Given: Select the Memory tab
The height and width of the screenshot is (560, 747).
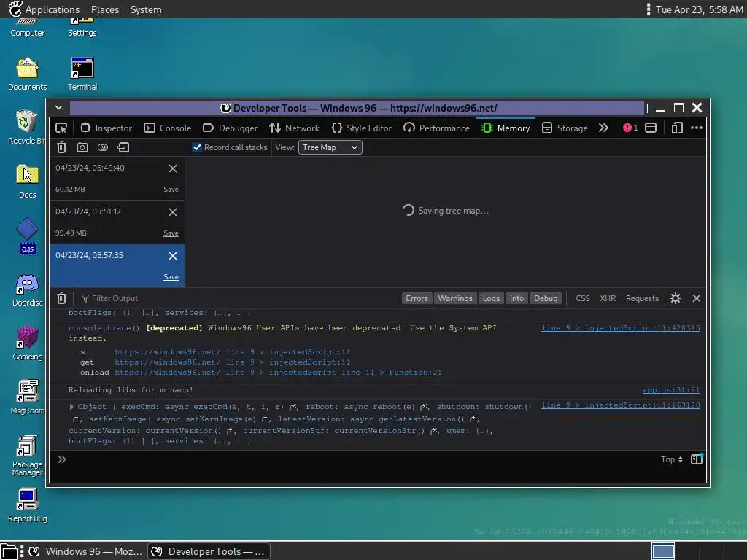Looking at the screenshot, I should 506,128.
